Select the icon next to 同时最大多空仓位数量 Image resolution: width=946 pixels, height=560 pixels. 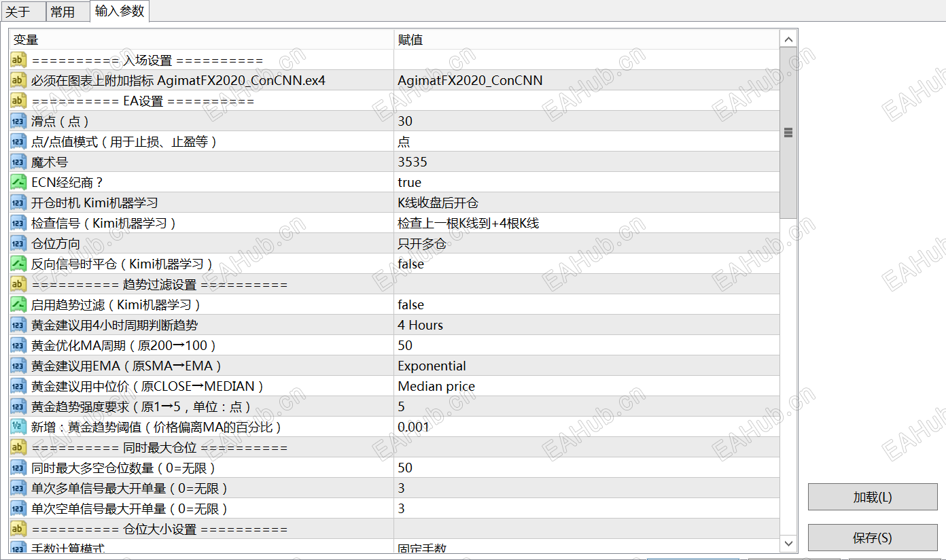[x=18, y=468]
